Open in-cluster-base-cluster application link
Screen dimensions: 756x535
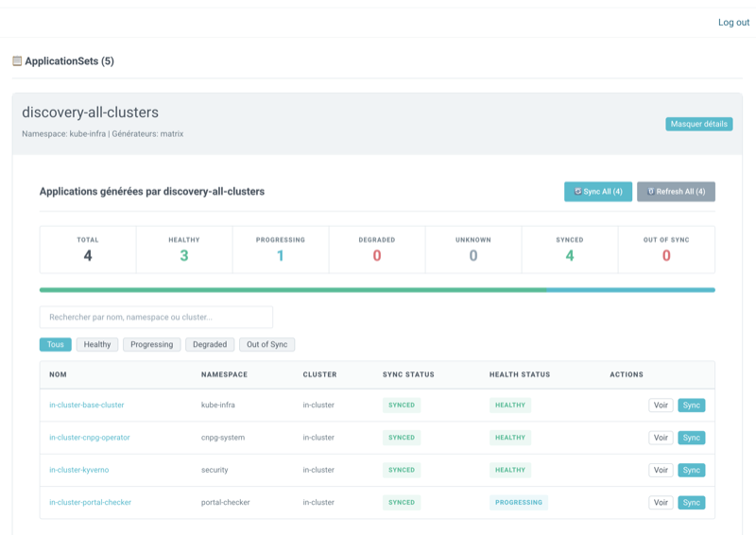87,406
